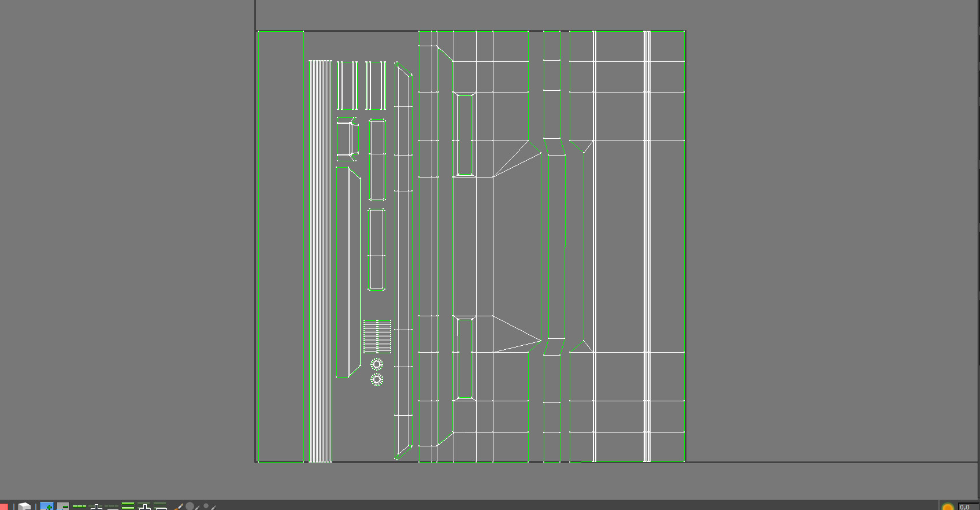The height and width of the screenshot is (510, 980).
Task: Click the orange circle icon beside the 0,0 field
Action: coord(948,507)
